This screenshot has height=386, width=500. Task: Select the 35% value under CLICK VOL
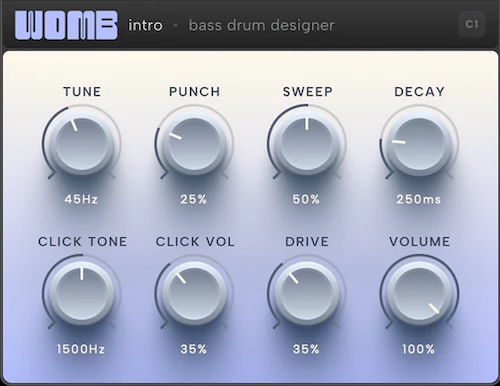tap(194, 349)
